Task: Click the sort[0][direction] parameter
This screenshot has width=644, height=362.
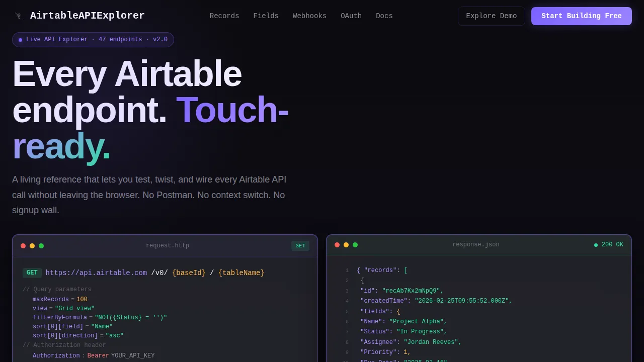Action: 65,336
